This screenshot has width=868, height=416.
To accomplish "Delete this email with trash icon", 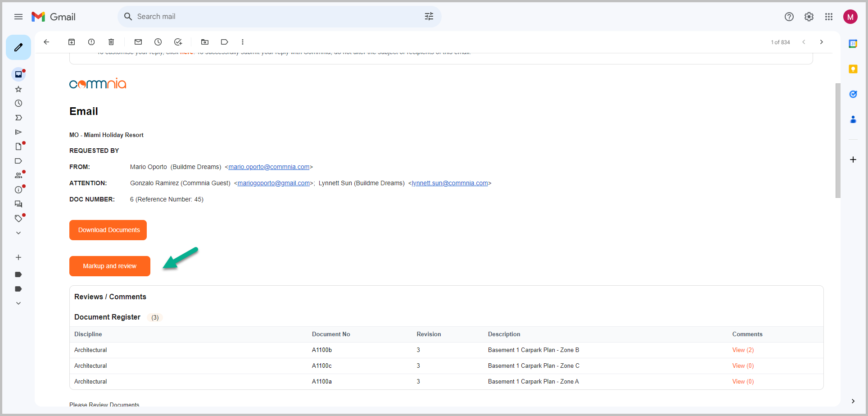I will coord(111,42).
